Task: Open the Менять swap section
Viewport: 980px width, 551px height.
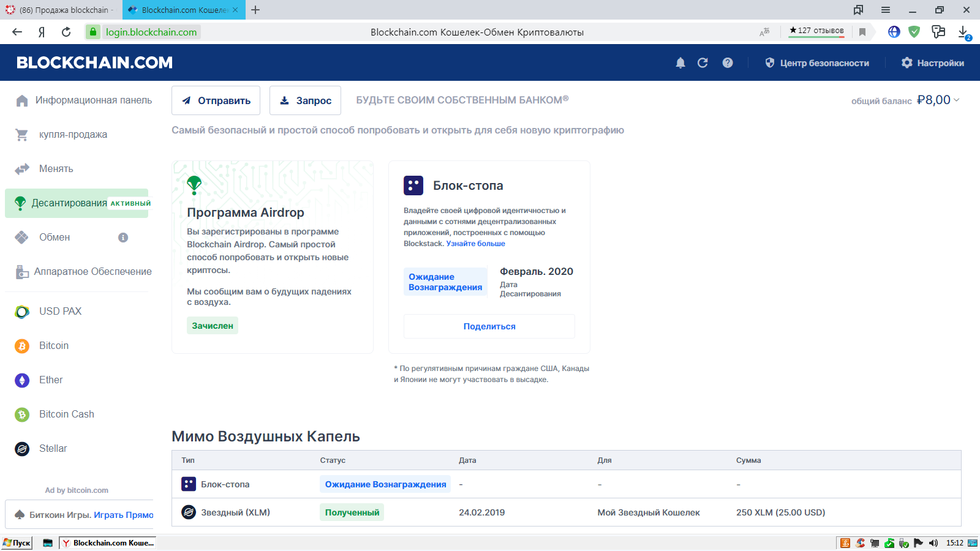Action: pos(44,169)
